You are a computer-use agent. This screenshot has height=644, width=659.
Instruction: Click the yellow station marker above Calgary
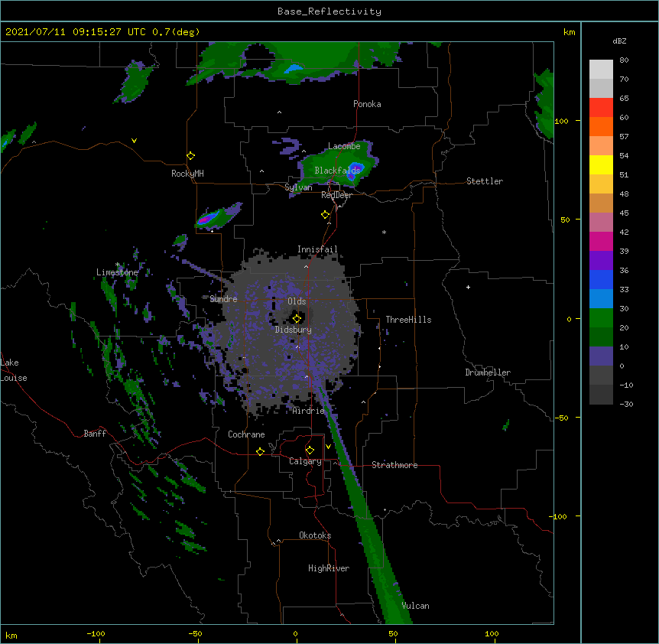pyautogui.click(x=310, y=450)
